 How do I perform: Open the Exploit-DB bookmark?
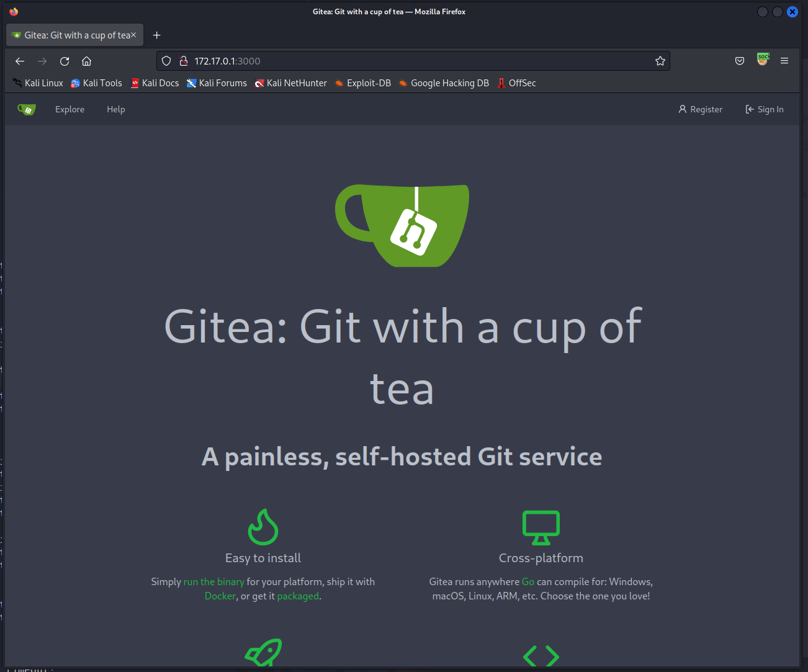tap(362, 83)
